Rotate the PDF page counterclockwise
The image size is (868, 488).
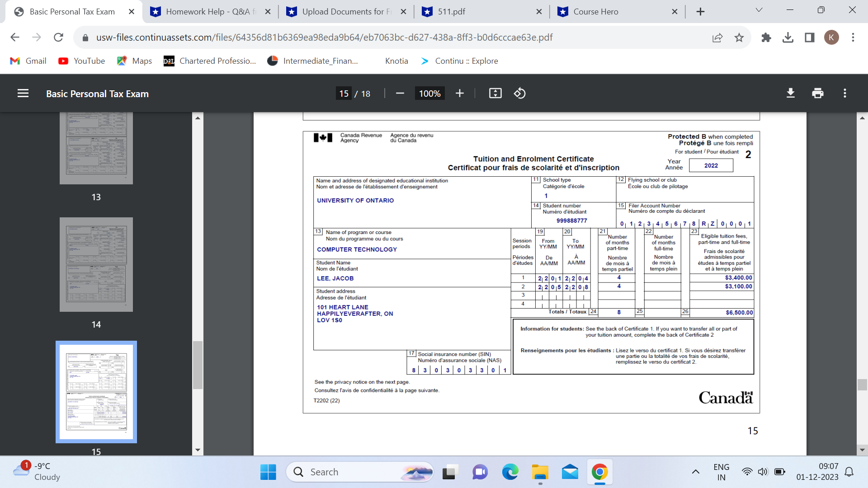(520, 93)
